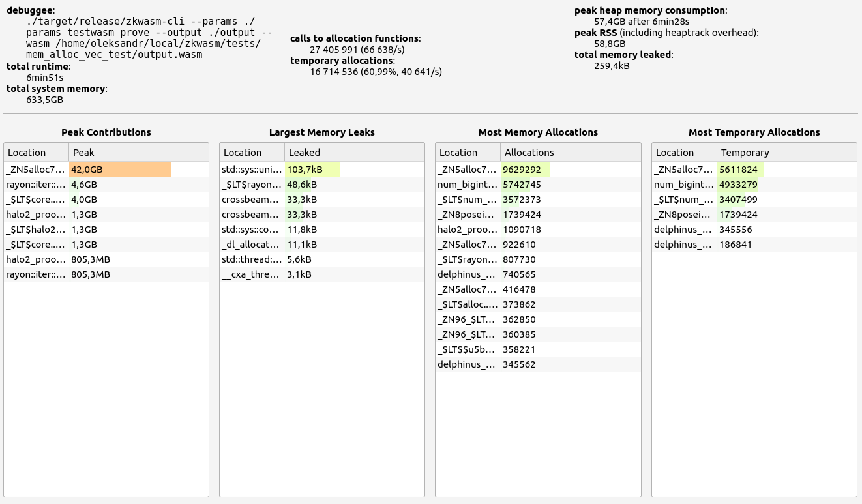862x504 pixels.
Task: Click Location header in Largest Memory Leaks table
Action: tap(252, 152)
